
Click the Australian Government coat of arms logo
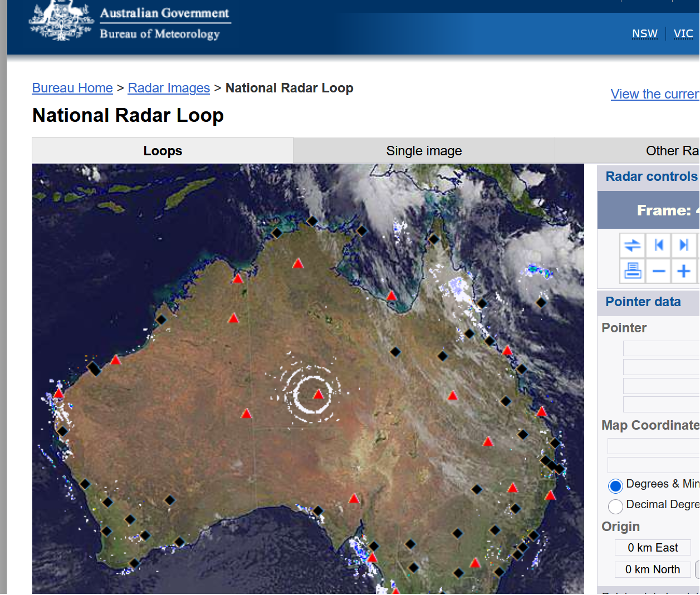point(61,21)
